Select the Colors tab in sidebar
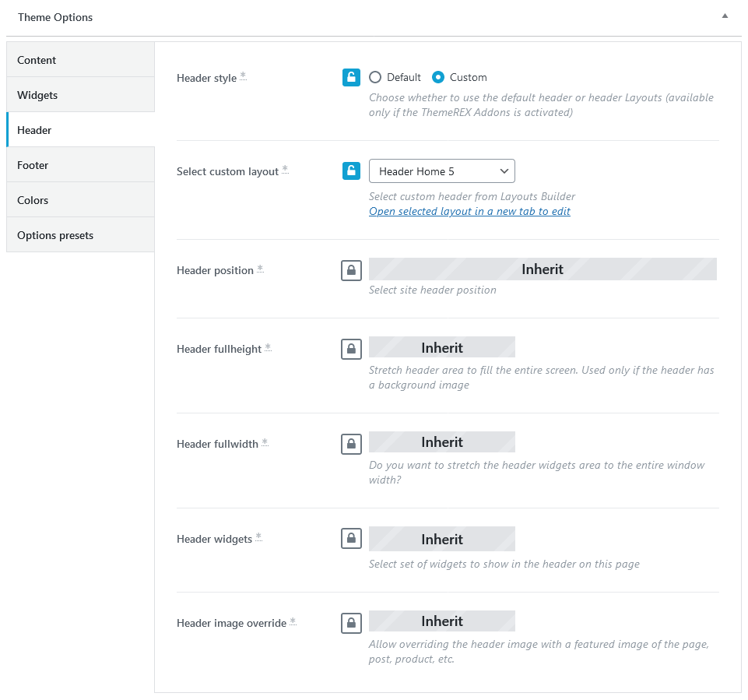Viewport: 748px width, 700px height. (x=80, y=199)
